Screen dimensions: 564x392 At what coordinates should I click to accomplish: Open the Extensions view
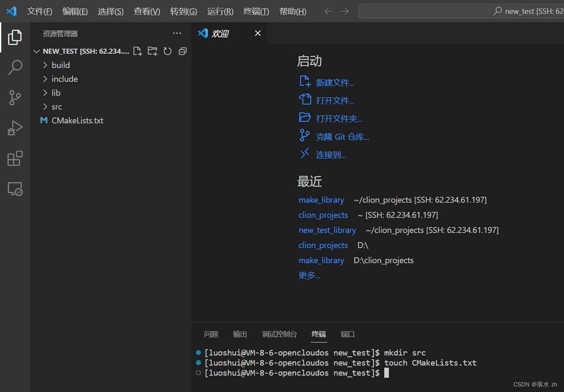[x=15, y=158]
